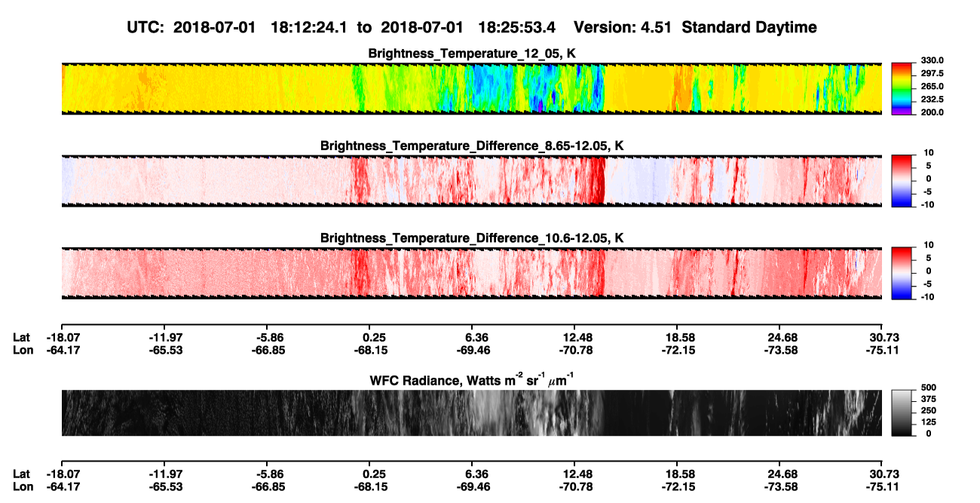Click longitude '-72.15' beneath the WFC Radiance image
Image resolution: width=980 pixels, height=503 pixels.
(679, 487)
